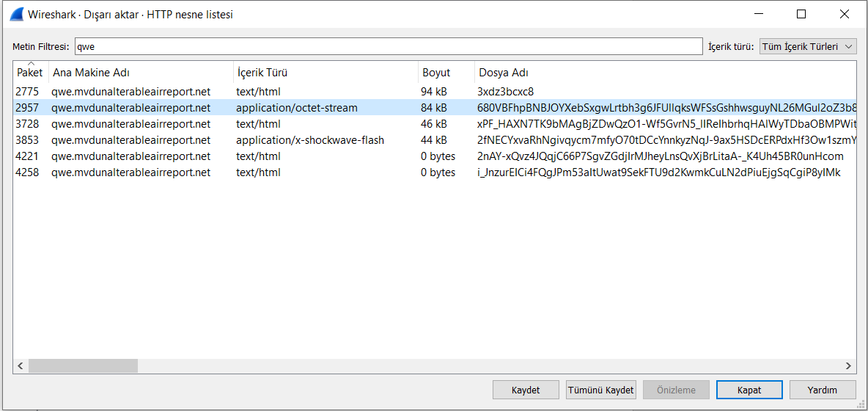The height and width of the screenshot is (411, 868).
Task: Select packet 3853 cell
Action: 28,140
